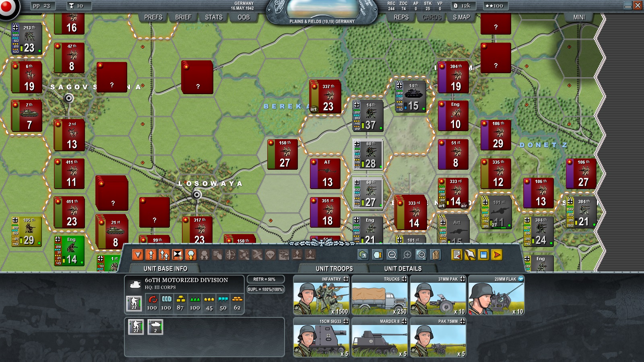
Task: Toggle the hex unit visibility icon
Action: [x=363, y=255]
